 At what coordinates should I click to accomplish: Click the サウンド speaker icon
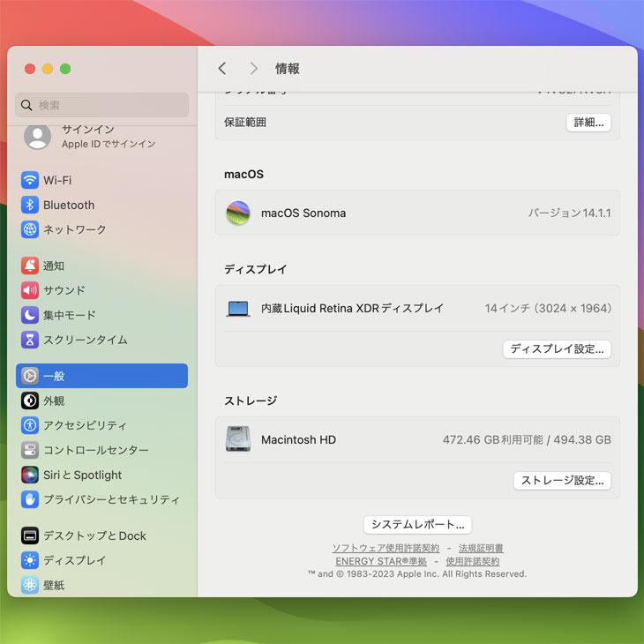click(30, 290)
